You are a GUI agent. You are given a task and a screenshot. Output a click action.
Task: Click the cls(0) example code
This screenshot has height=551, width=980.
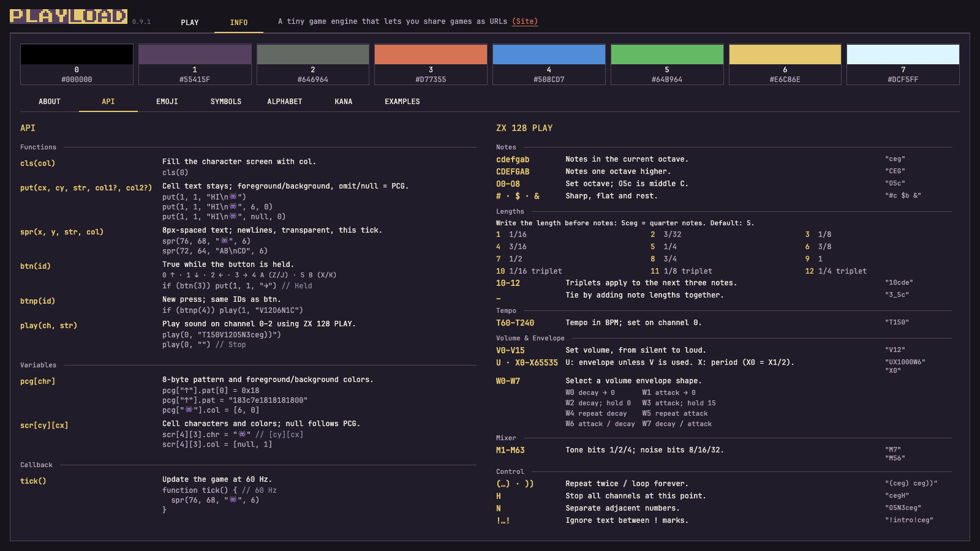pos(175,173)
